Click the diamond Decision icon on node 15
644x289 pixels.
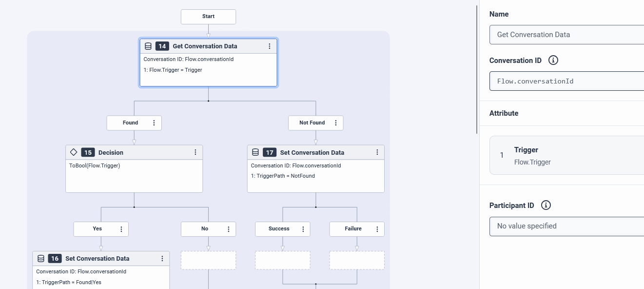click(x=74, y=152)
